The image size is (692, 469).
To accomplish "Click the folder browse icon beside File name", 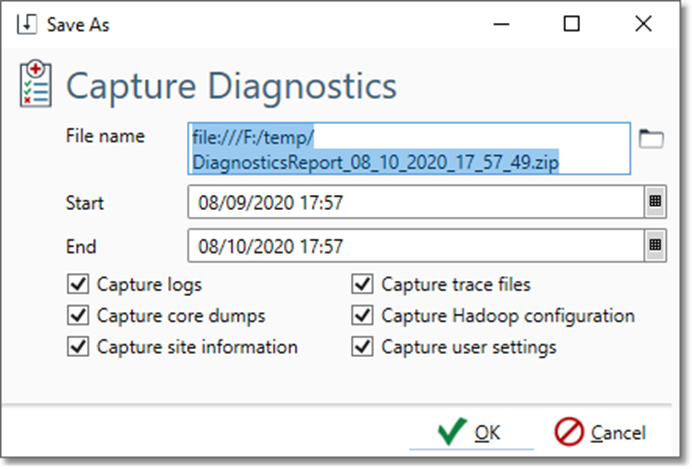I will [651, 139].
